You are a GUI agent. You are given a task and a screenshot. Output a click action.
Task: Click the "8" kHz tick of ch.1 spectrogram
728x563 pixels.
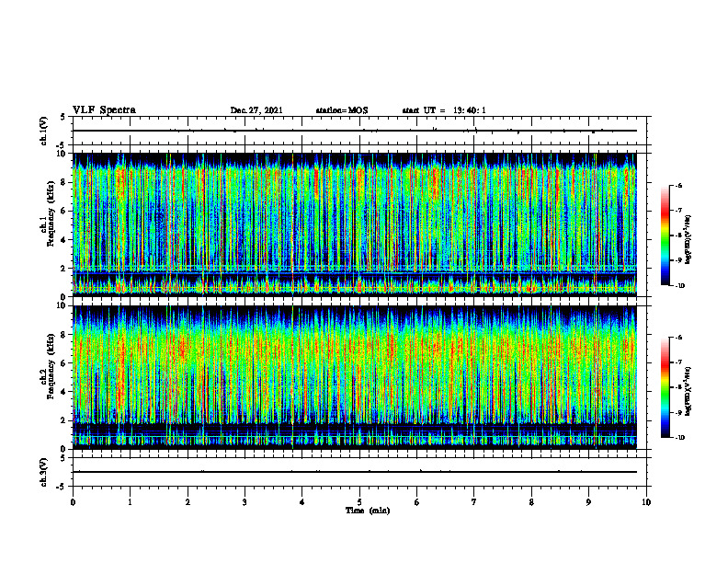pos(64,182)
